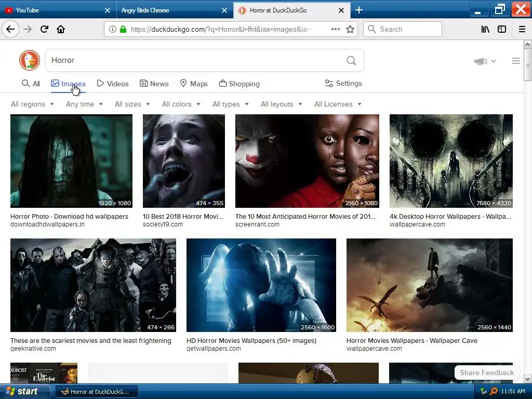
Task: Click the Share Feedback button
Action: coord(487,373)
